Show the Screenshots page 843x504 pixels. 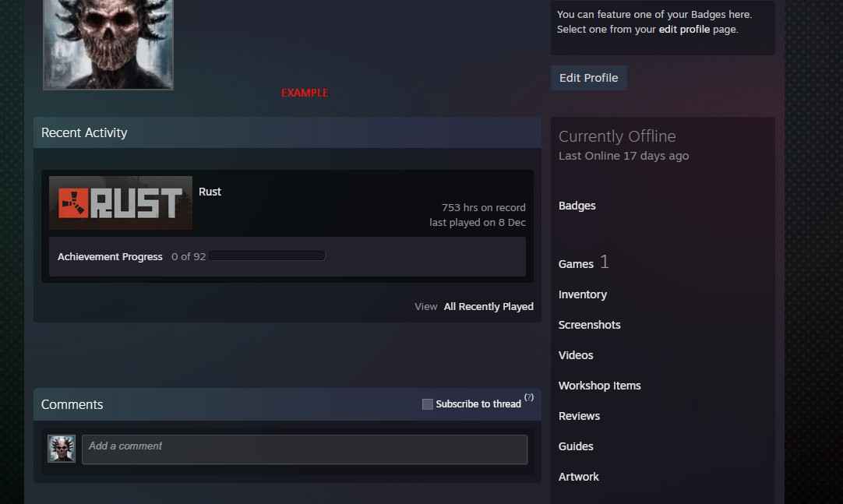589,325
